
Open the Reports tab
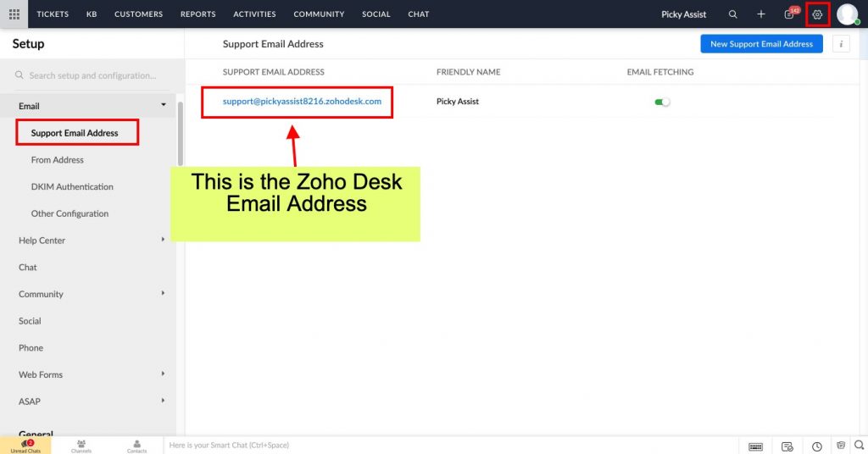pyautogui.click(x=198, y=14)
